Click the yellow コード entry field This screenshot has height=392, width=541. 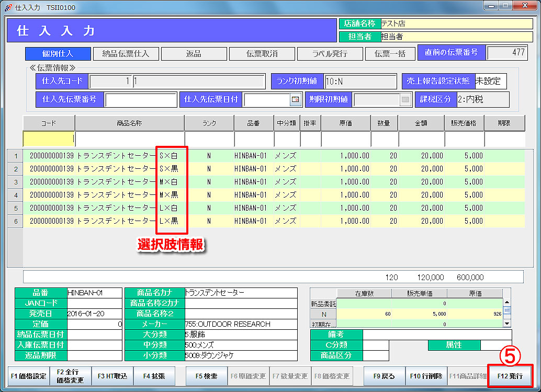tap(49, 139)
